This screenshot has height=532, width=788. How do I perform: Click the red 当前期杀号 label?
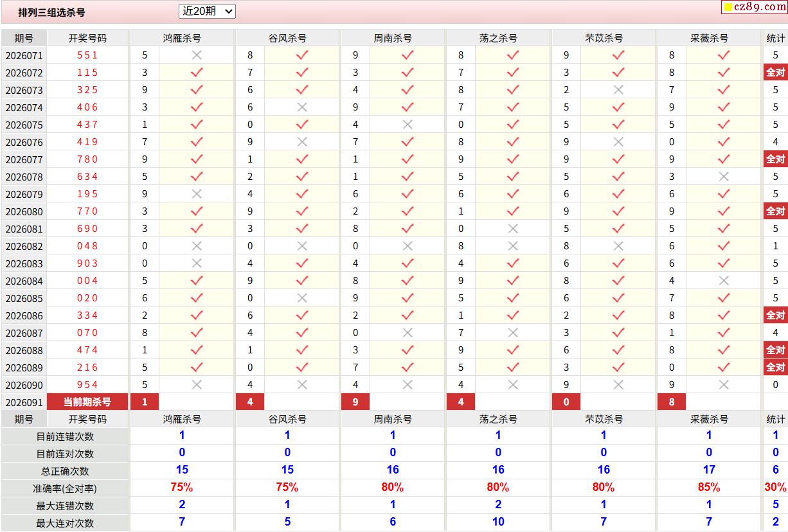pyautogui.click(x=87, y=402)
